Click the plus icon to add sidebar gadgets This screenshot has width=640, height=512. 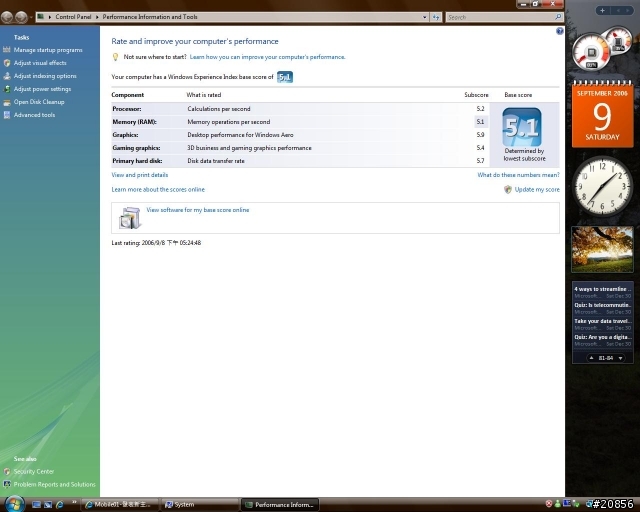coord(602,11)
